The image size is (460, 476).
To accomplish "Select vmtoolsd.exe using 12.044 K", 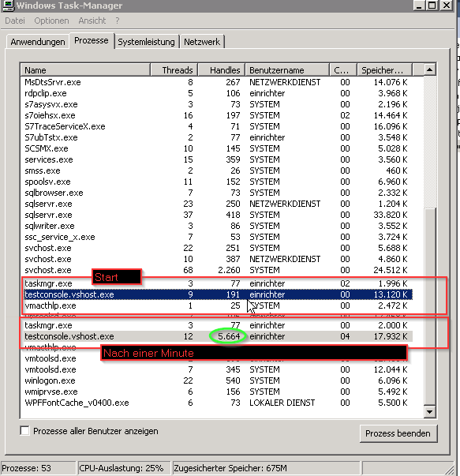I will point(216,369).
